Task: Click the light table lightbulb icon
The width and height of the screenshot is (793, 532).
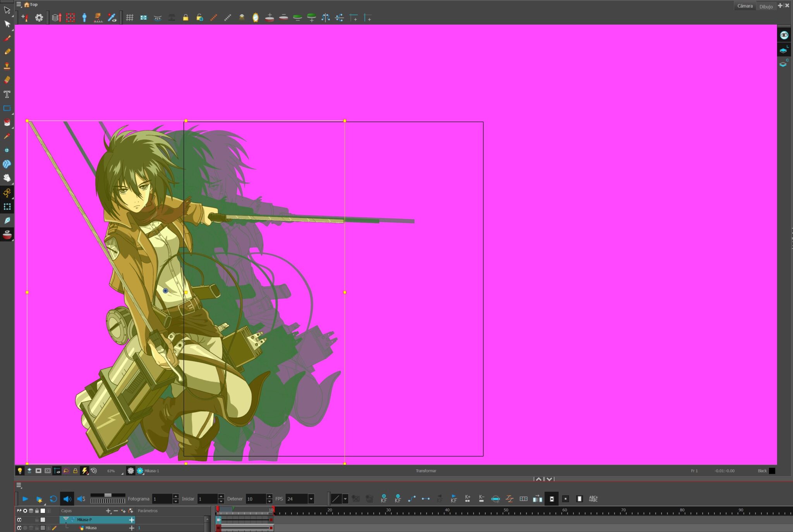Action: click(20, 471)
